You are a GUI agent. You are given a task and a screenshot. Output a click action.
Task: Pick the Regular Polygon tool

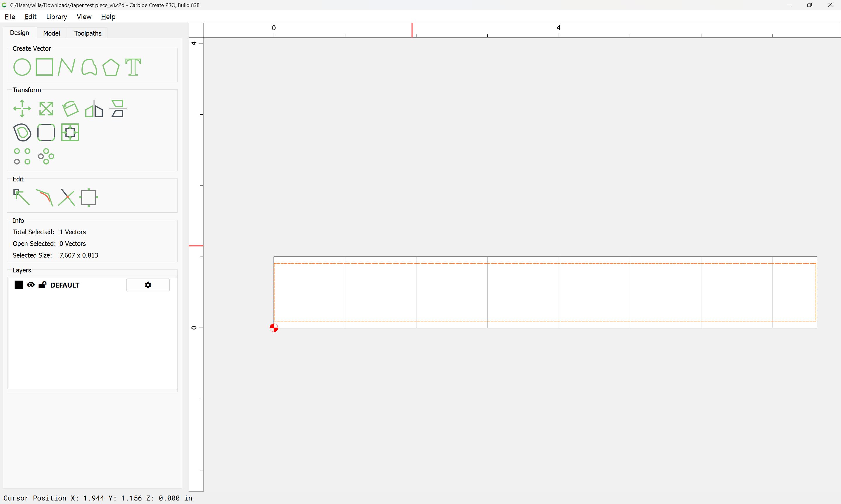111,67
